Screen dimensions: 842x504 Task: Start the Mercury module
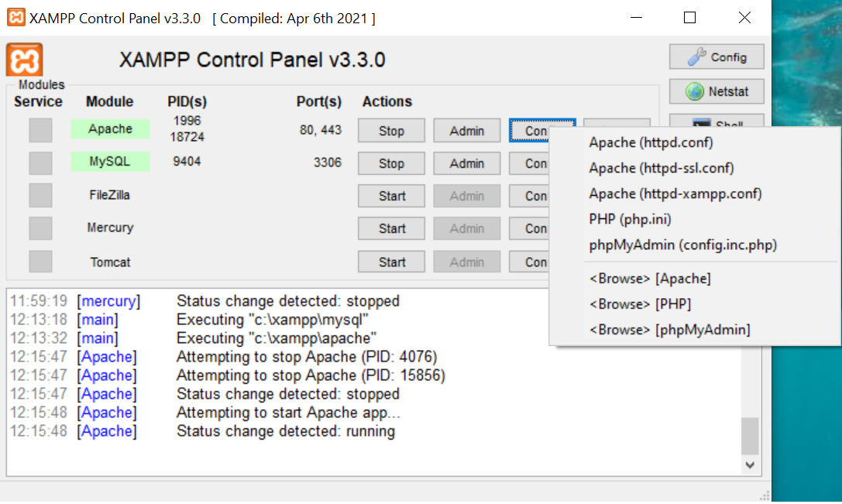click(x=391, y=228)
